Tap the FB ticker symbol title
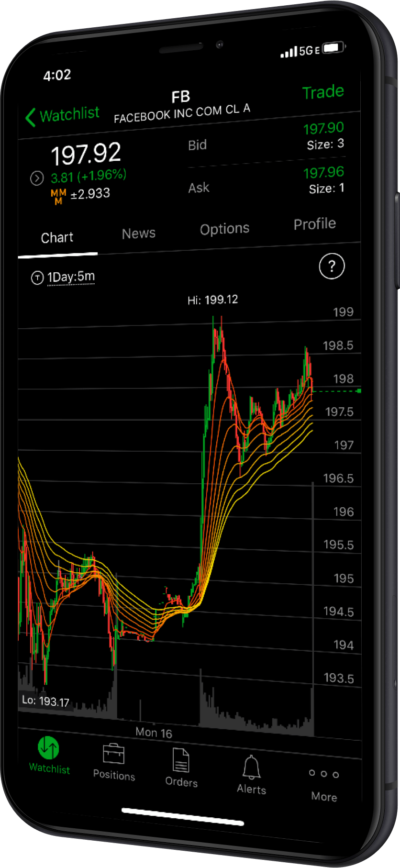The image size is (400, 868). [181, 97]
